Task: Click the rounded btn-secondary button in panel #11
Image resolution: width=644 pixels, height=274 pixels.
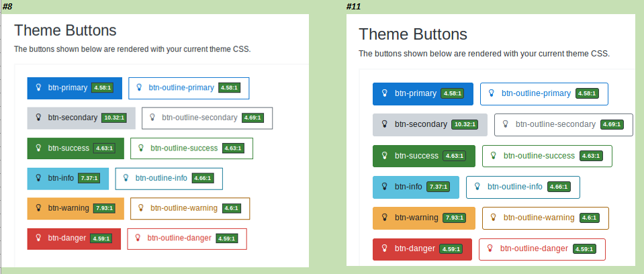Action: [x=430, y=124]
